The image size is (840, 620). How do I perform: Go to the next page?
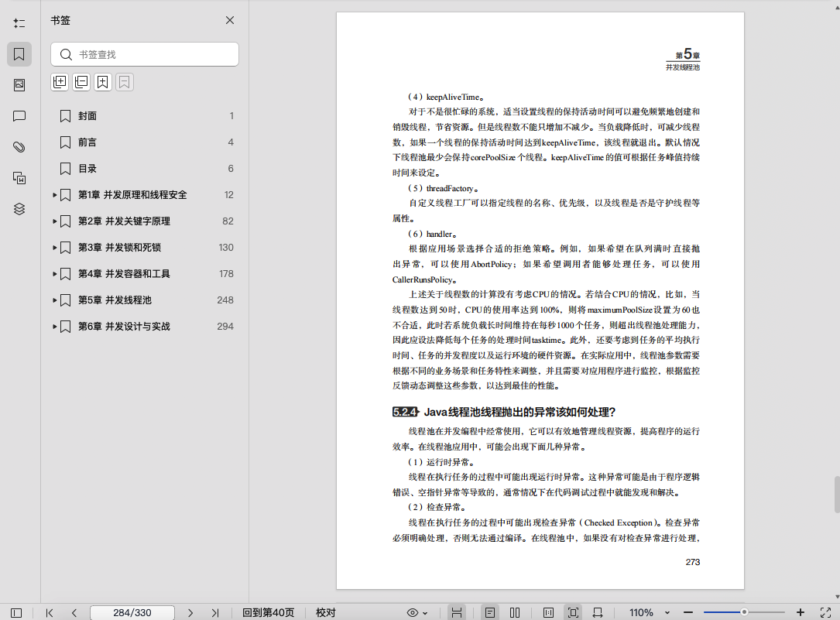pos(190,612)
